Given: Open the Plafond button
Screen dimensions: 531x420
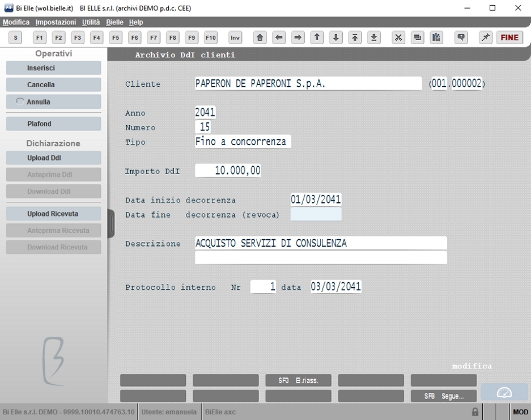Looking at the screenshot, I should tap(53, 124).
